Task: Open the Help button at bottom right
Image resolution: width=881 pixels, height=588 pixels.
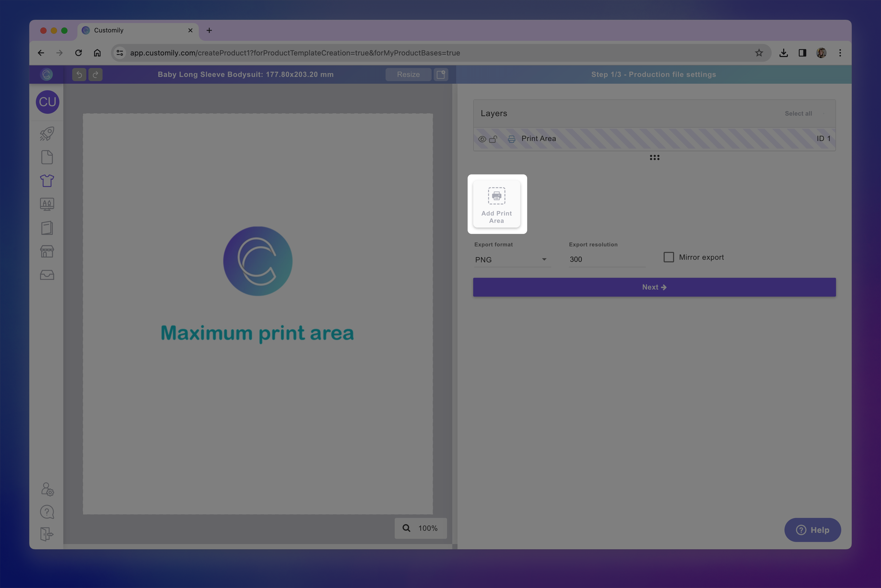Action: coord(813,530)
